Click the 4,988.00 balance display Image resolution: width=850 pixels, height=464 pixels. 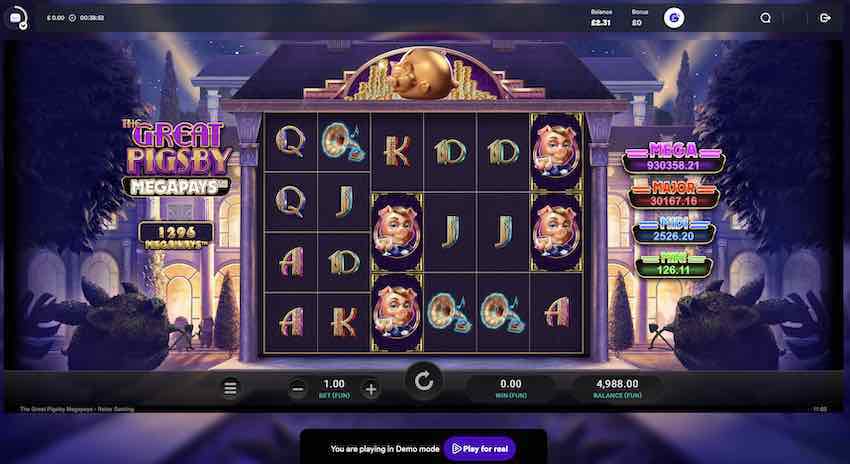617,388
